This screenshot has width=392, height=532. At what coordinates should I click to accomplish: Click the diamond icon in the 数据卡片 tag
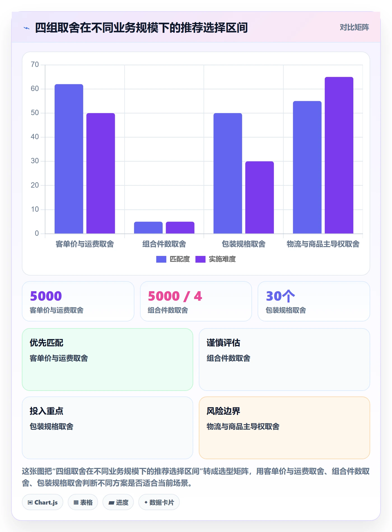point(146,503)
